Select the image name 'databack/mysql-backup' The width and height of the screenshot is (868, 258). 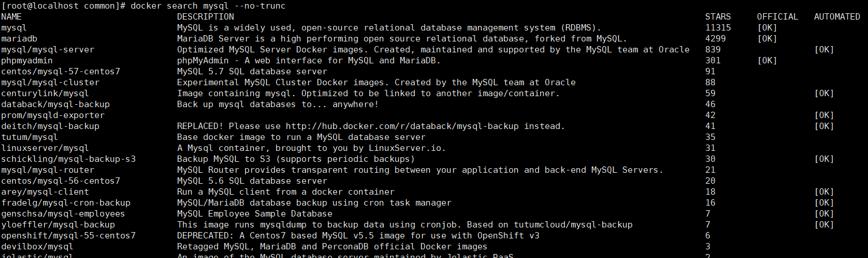[x=55, y=104]
